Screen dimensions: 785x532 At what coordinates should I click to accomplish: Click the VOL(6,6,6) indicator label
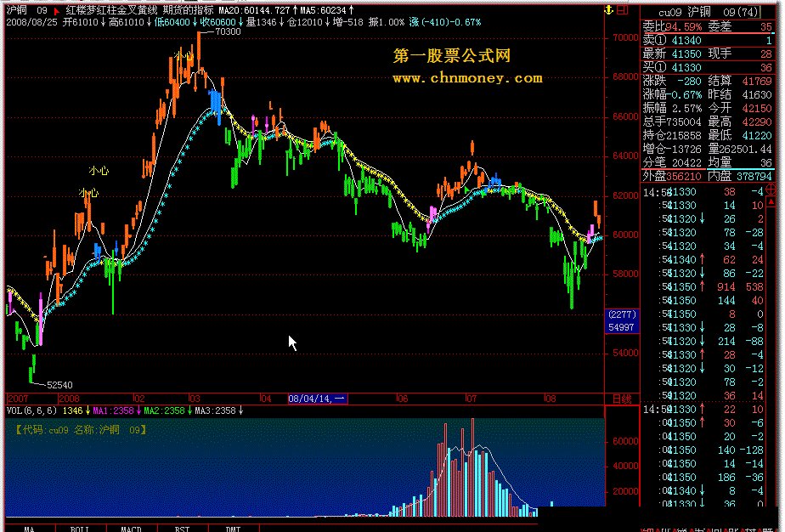(31, 410)
